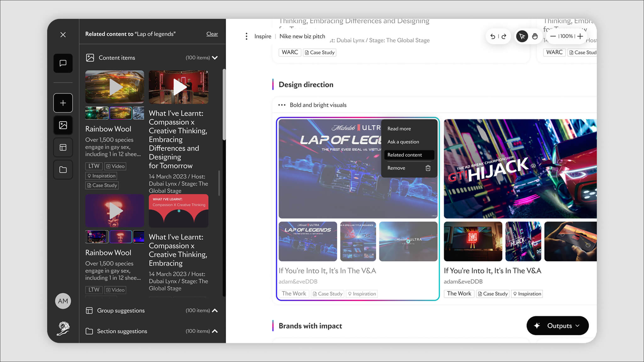Select the pointer cursor tool

[x=522, y=36]
